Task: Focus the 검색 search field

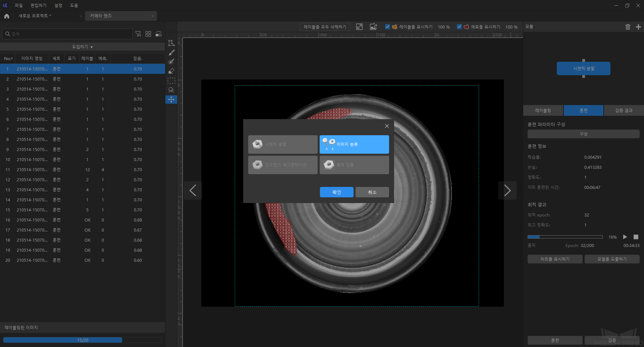Action: (x=67, y=34)
